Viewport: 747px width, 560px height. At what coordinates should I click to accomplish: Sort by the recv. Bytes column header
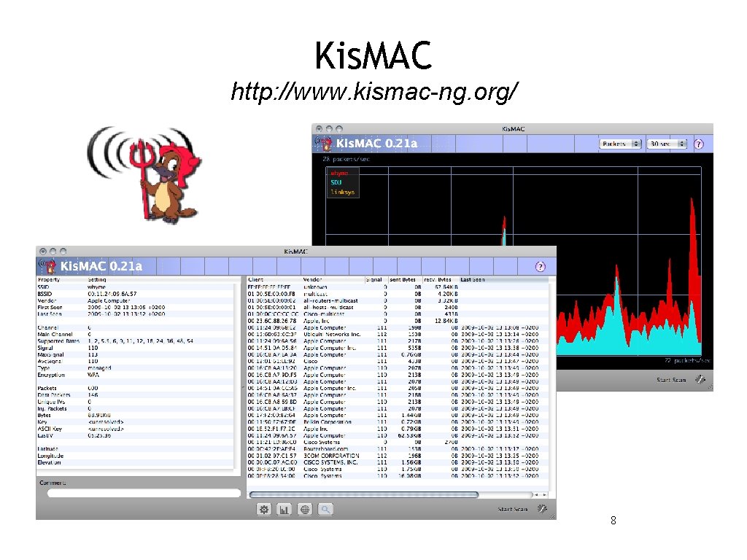coord(440,279)
